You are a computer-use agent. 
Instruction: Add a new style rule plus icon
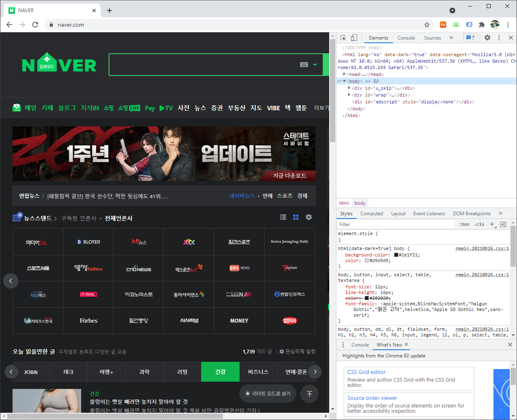492,224
